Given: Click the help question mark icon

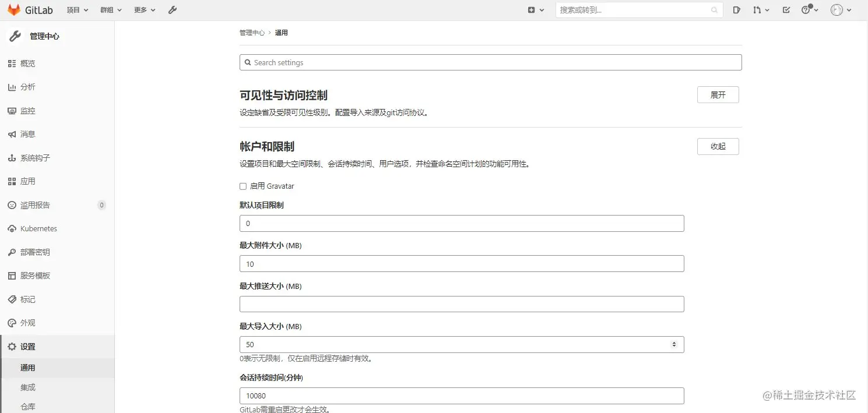Looking at the screenshot, I should [807, 10].
